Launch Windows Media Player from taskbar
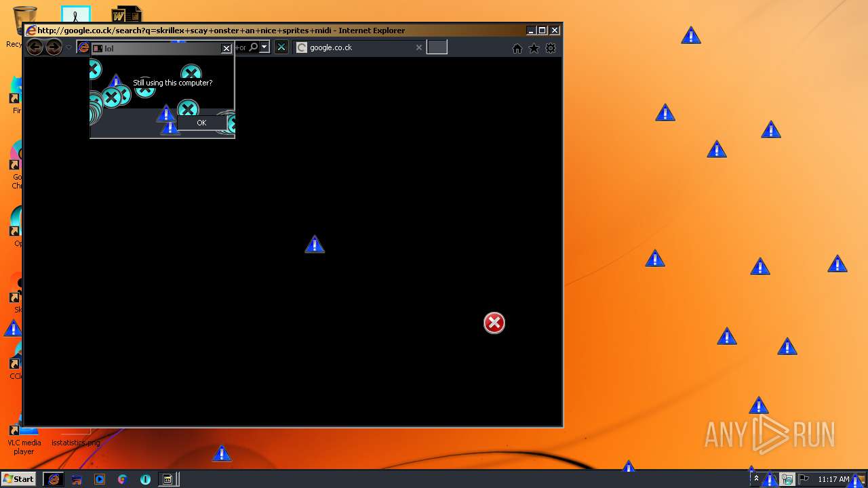This screenshot has height=488, width=868. pyautogui.click(x=100, y=479)
